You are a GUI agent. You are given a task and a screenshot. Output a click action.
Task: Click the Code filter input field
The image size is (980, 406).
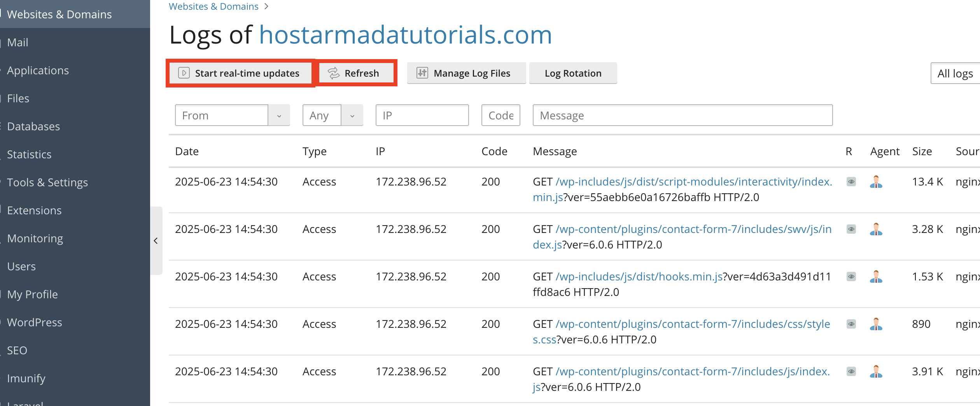pos(500,115)
